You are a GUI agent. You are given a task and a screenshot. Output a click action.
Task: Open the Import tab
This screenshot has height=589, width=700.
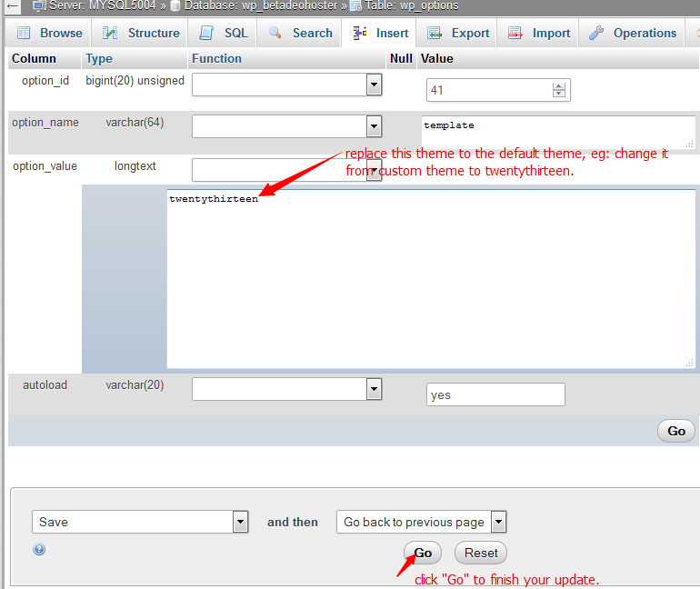point(539,33)
